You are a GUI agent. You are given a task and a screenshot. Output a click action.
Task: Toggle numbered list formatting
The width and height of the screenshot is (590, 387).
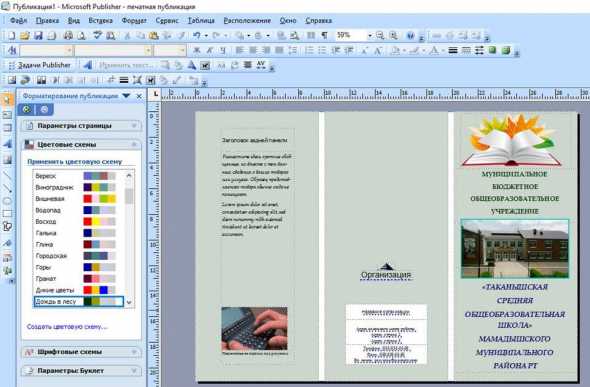309,50
